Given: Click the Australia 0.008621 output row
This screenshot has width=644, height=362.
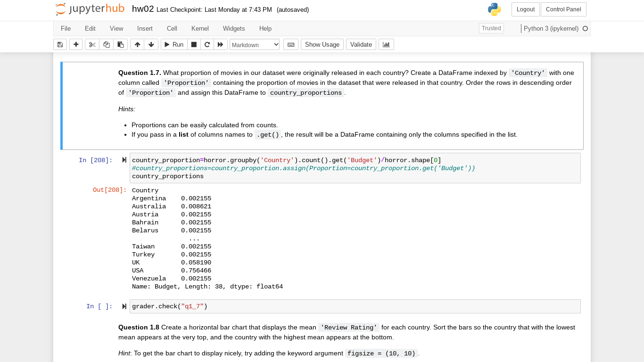Looking at the screenshot, I should point(172,206).
